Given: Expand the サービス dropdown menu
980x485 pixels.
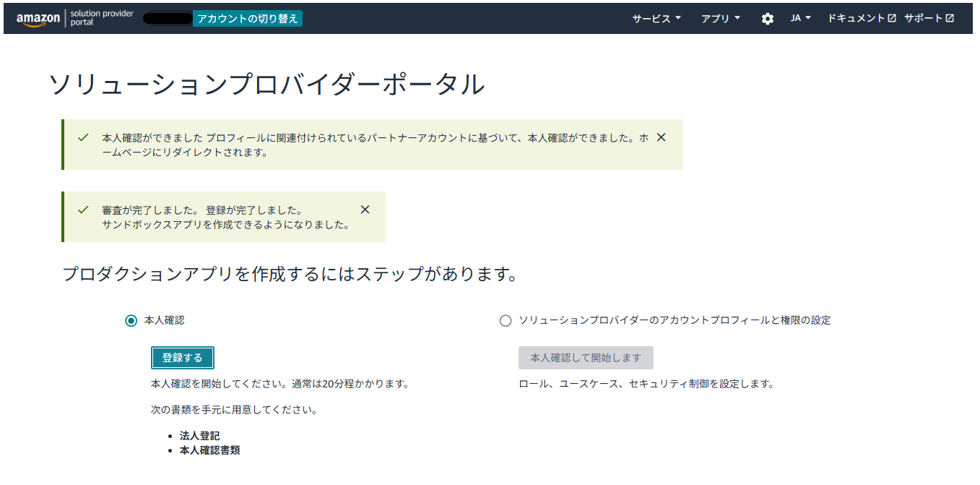Looking at the screenshot, I should click(656, 19).
